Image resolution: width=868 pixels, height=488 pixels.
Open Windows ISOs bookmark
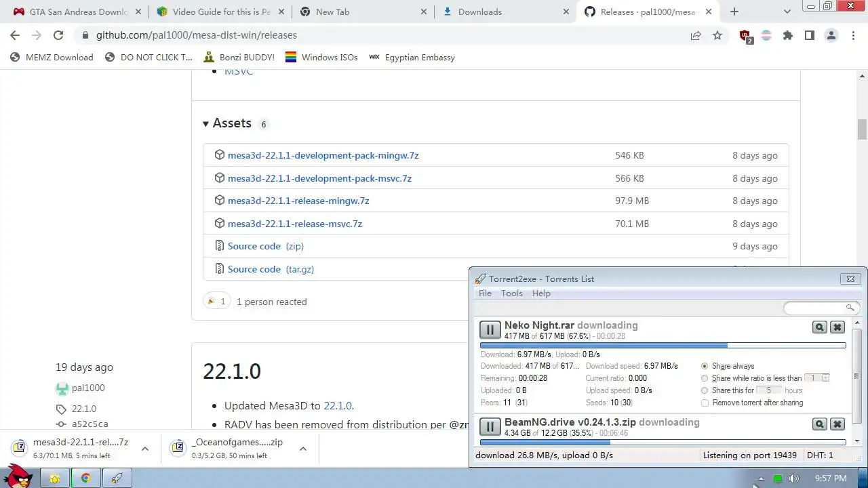point(321,58)
